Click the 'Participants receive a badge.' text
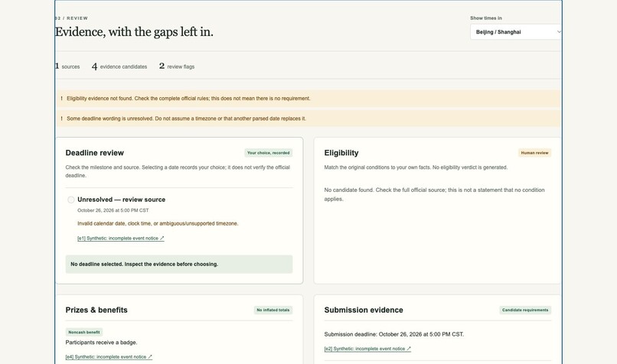Image resolution: width=617 pixels, height=364 pixels. click(102, 343)
